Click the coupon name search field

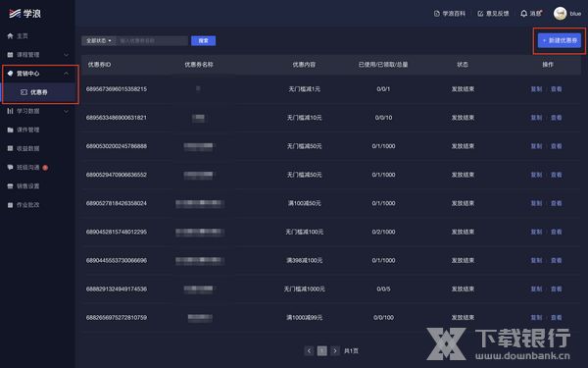pos(152,40)
